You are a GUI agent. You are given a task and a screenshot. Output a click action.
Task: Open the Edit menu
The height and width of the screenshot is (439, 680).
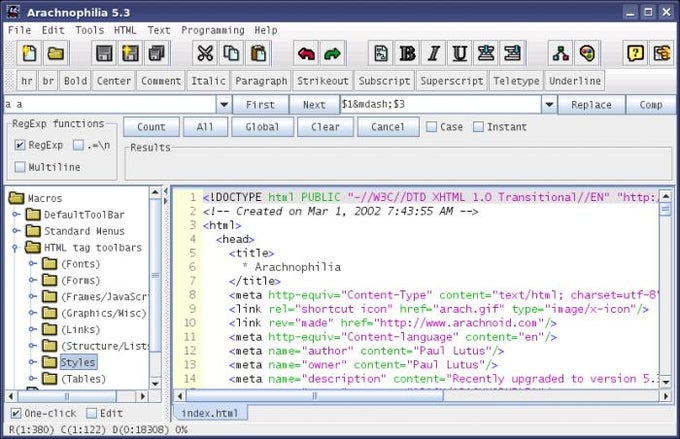point(53,30)
